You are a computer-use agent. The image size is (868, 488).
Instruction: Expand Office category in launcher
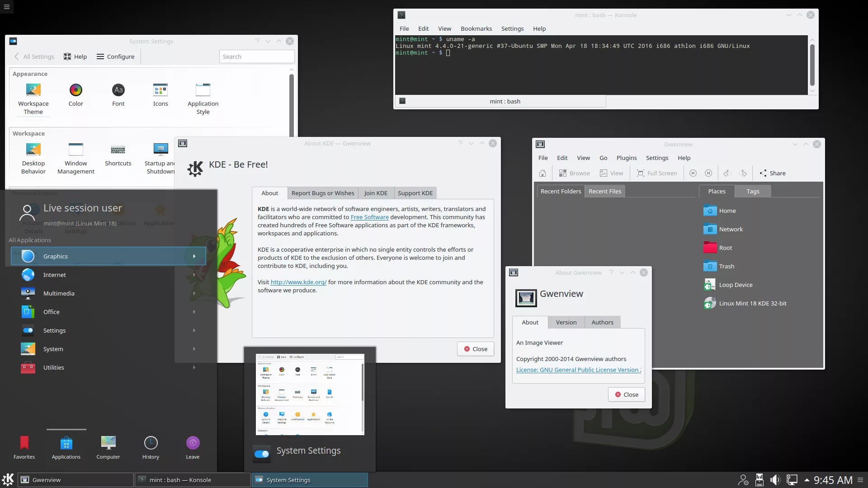tap(108, 312)
